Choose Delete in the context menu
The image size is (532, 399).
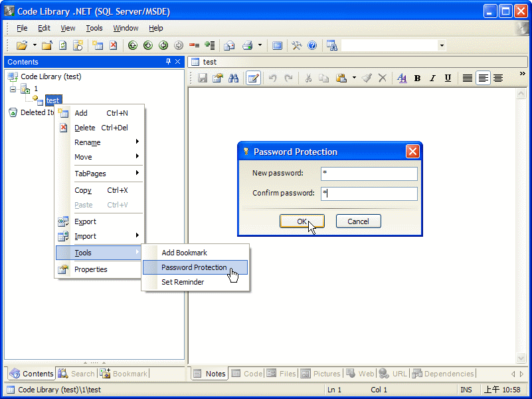99,128
